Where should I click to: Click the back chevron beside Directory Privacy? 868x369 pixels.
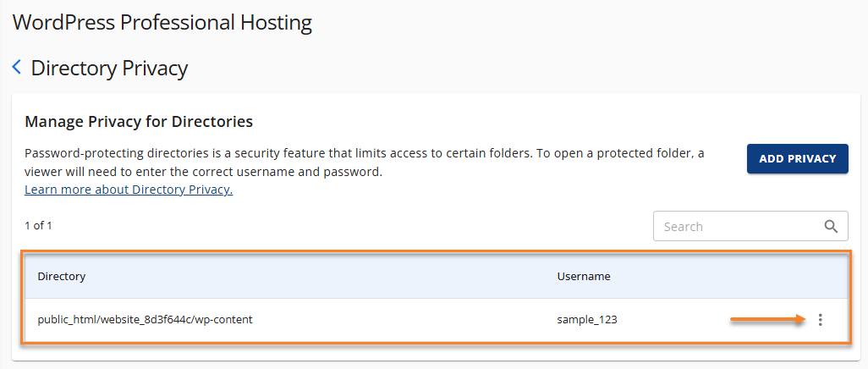pos(17,68)
